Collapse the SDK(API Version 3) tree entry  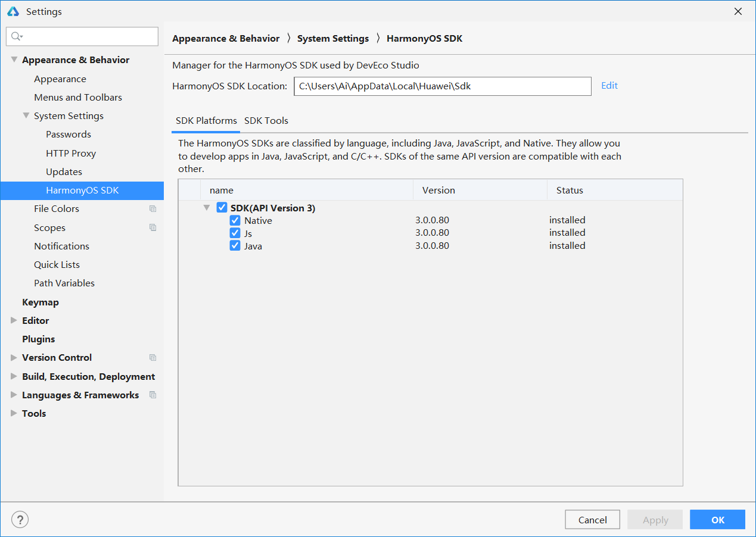coord(207,207)
